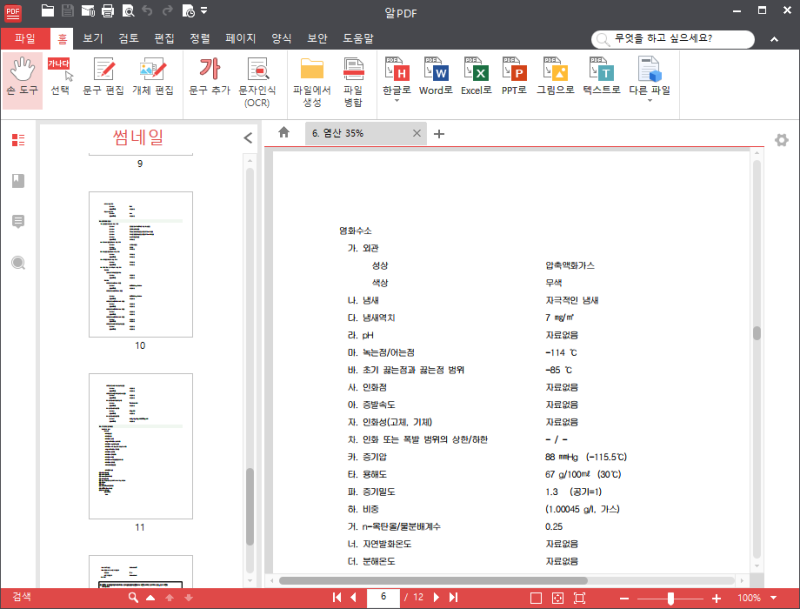Toggle single page view mode
This screenshot has height=609, width=800.
point(536,596)
